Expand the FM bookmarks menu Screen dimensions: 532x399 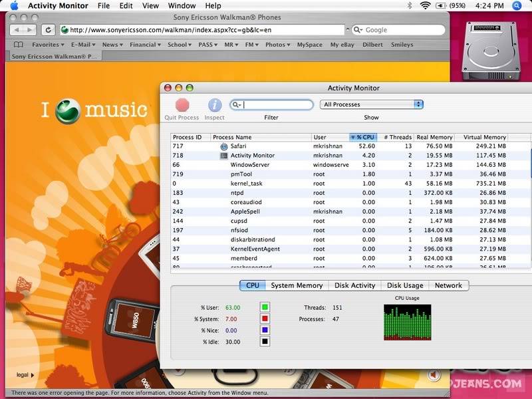[x=252, y=45]
